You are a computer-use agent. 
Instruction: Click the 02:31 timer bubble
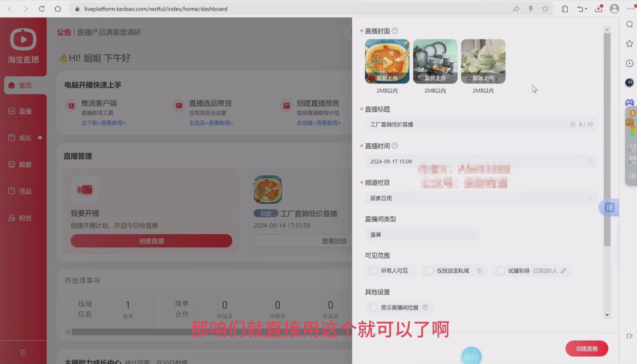click(471, 357)
